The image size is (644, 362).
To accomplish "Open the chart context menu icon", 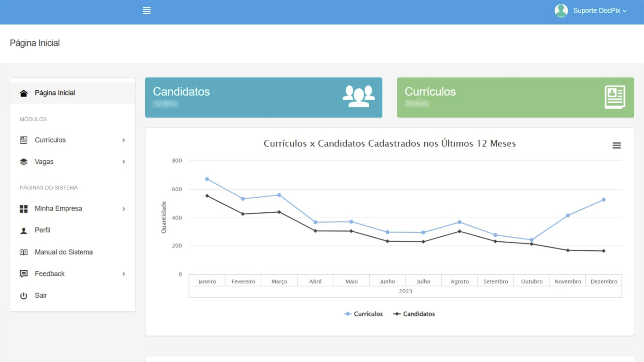I will click(x=616, y=145).
